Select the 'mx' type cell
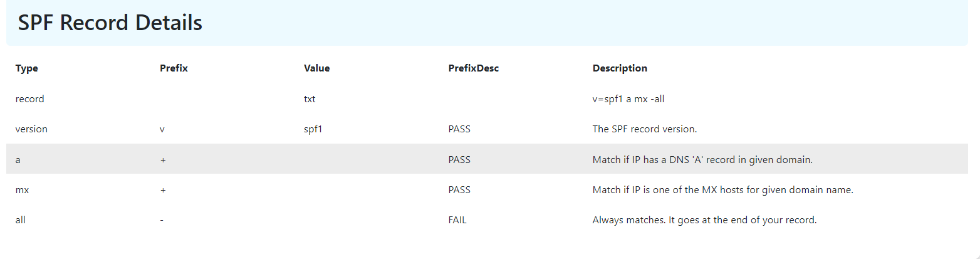980x259 pixels. point(22,190)
